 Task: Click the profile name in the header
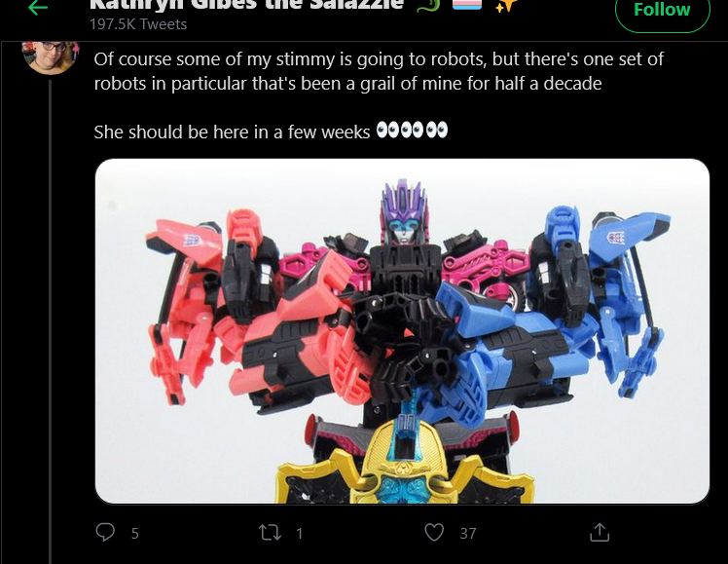[x=246, y=5]
